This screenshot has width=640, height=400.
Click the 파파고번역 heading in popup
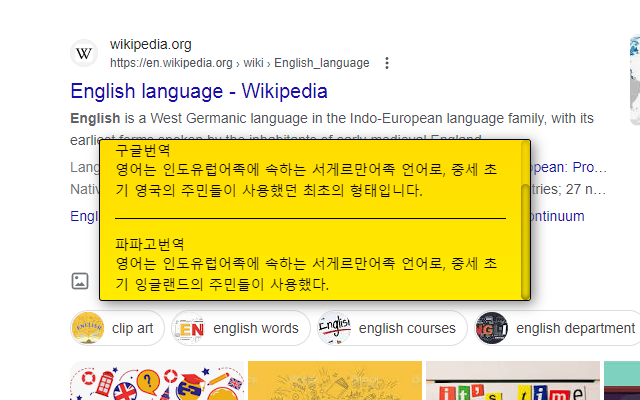coord(149,244)
